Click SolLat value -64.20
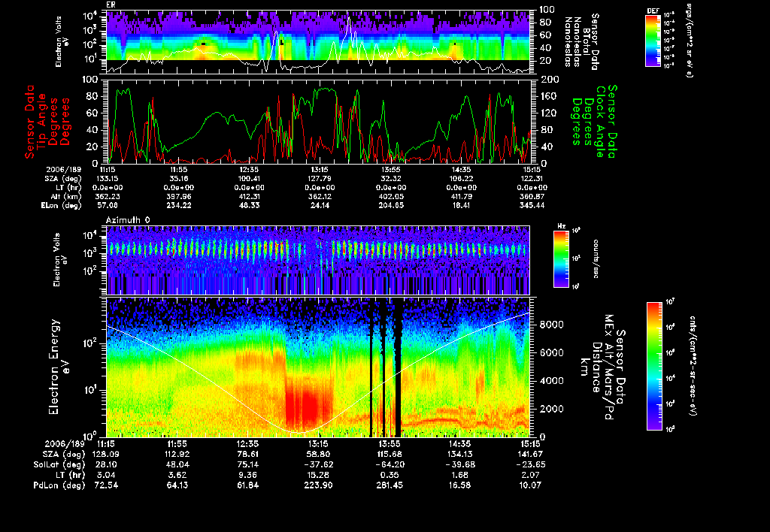 (x=390, y=465)
